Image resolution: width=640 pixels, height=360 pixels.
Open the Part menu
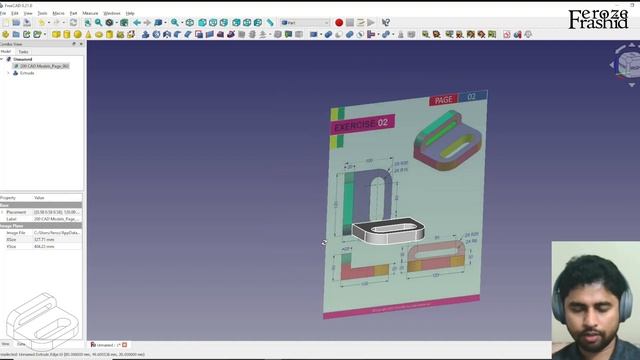pos(73,13)
